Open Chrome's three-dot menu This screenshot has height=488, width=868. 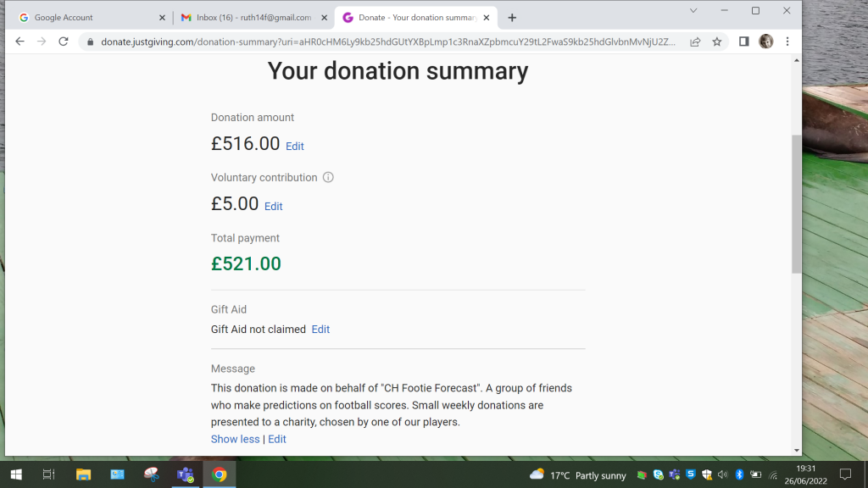click(x=788, y=42)
